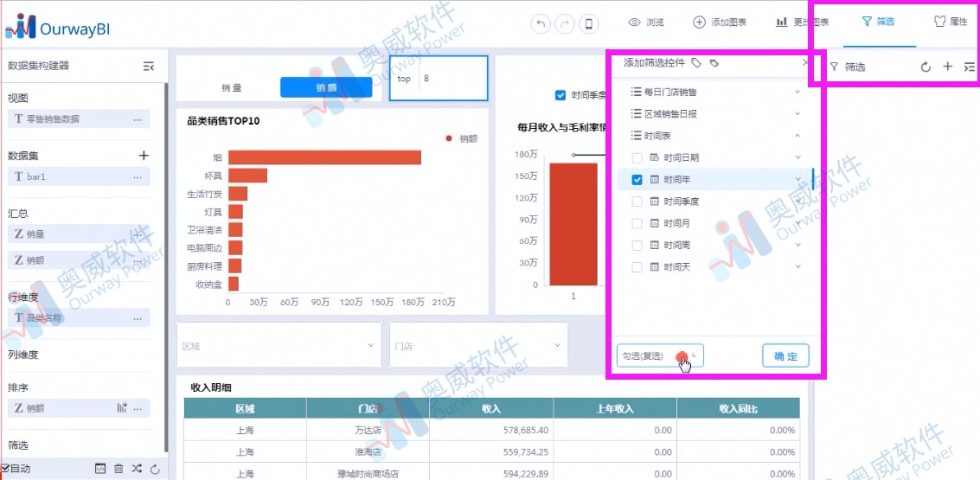Viewport: 980px width, 480px height.
Task: Open options menu for bar1 dataset
Action: click(138, 177)
